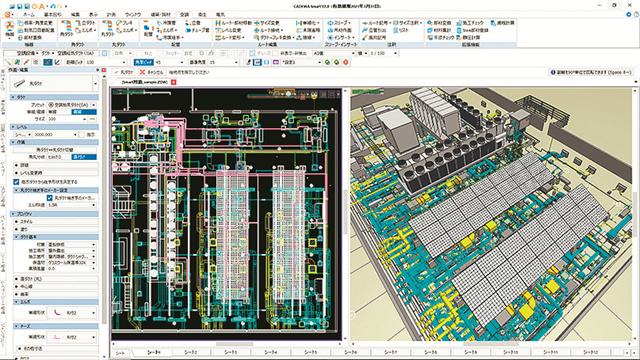The width and height of the screenshot is (640, 360).
Task: Run the 施工チェック construction check
Action: pos(470,23)
